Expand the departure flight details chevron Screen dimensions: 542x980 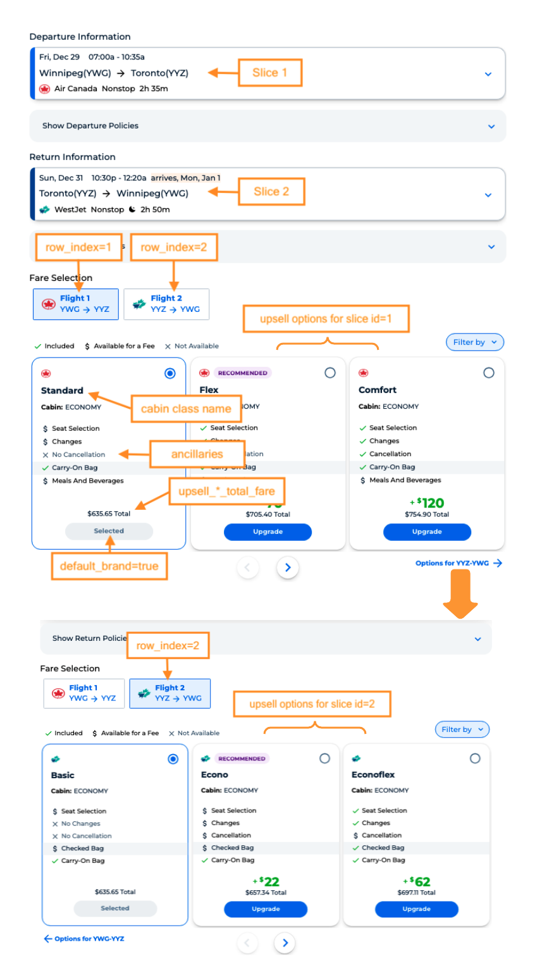(488, 73)
